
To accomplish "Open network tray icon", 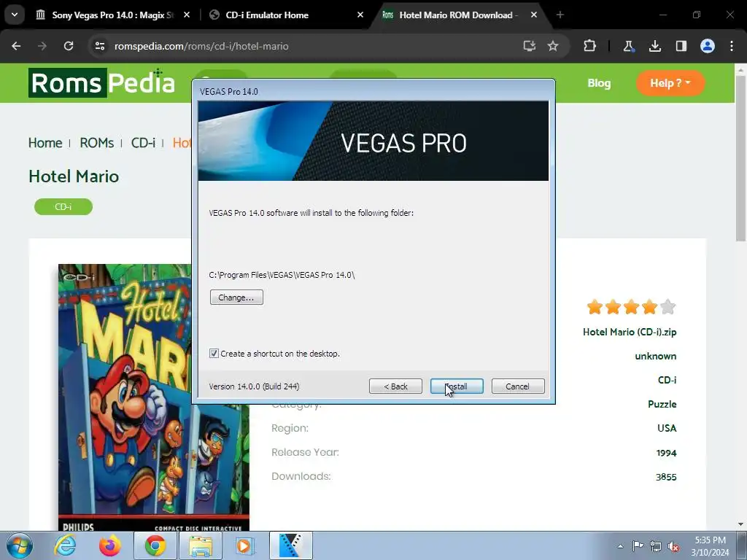I will [x=656, y=546].
